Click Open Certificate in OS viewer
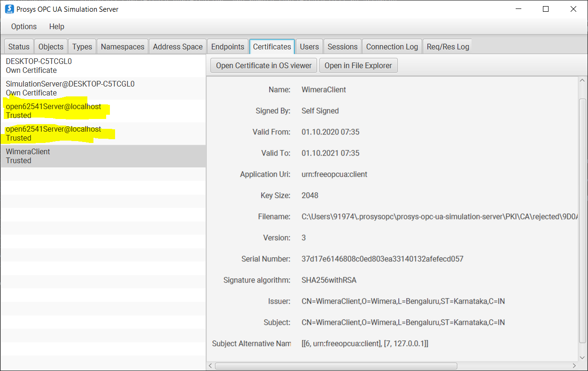The height and width of the screenshot is (371, 588). pyautogui.click(x=263, y=65)
